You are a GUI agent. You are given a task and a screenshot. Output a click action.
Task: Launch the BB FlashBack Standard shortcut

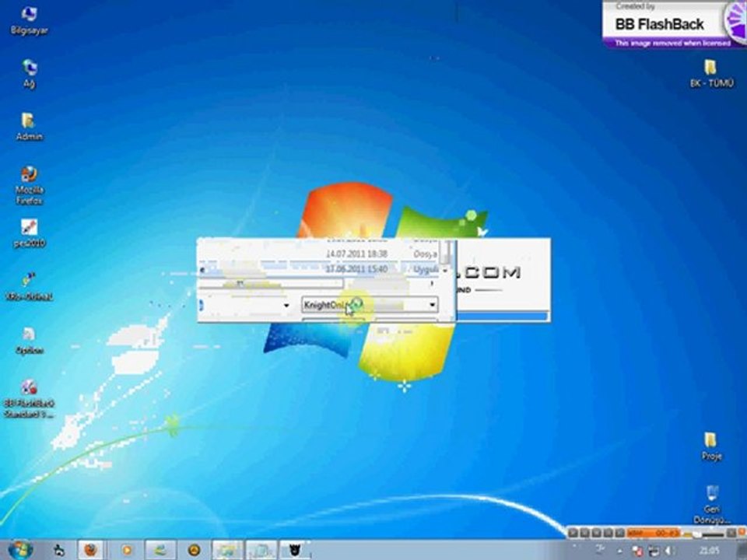(x=29, y=399)
